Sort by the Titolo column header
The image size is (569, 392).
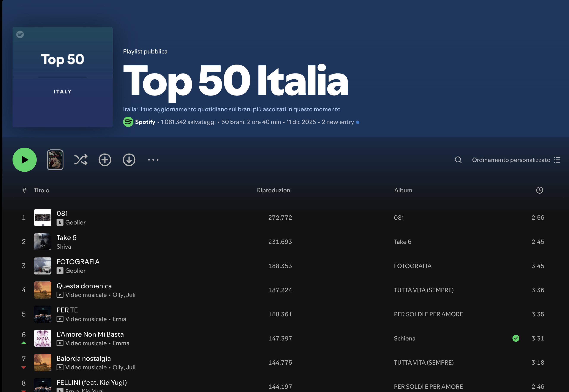point(41,190)
